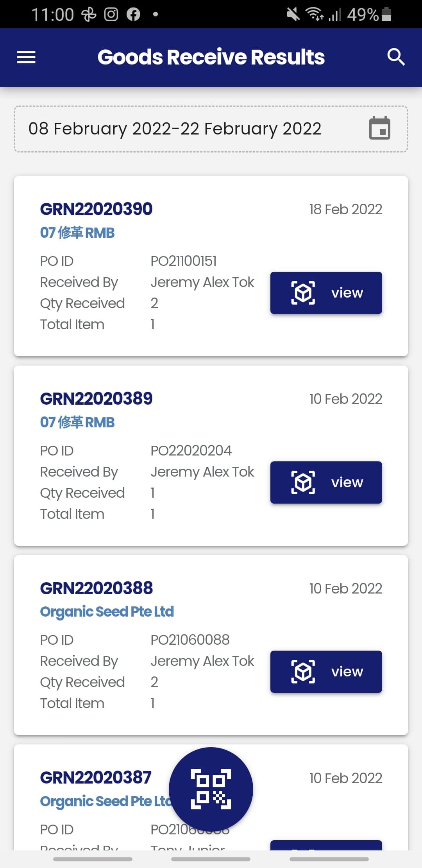Open the hamburger navigation menu
Screen dimensions: 422x868
(x=26, y=57)
